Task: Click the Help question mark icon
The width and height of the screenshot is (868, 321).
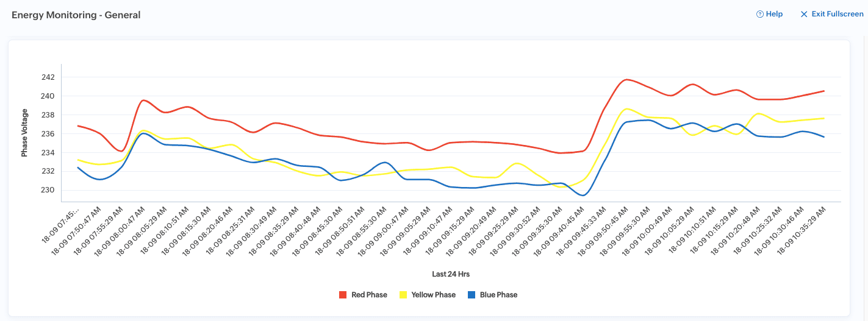Action: click(x=760, y=14)
